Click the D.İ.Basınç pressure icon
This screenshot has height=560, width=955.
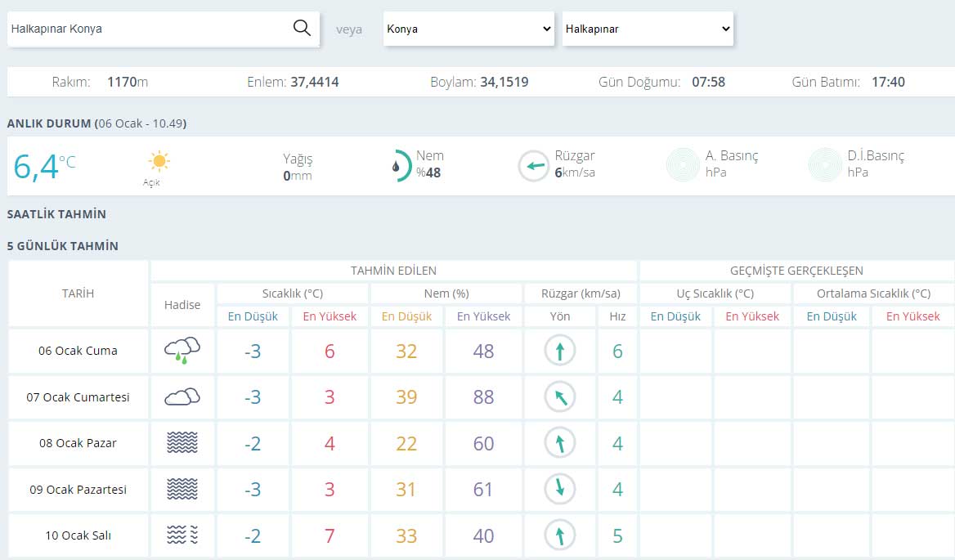(825, 165)
